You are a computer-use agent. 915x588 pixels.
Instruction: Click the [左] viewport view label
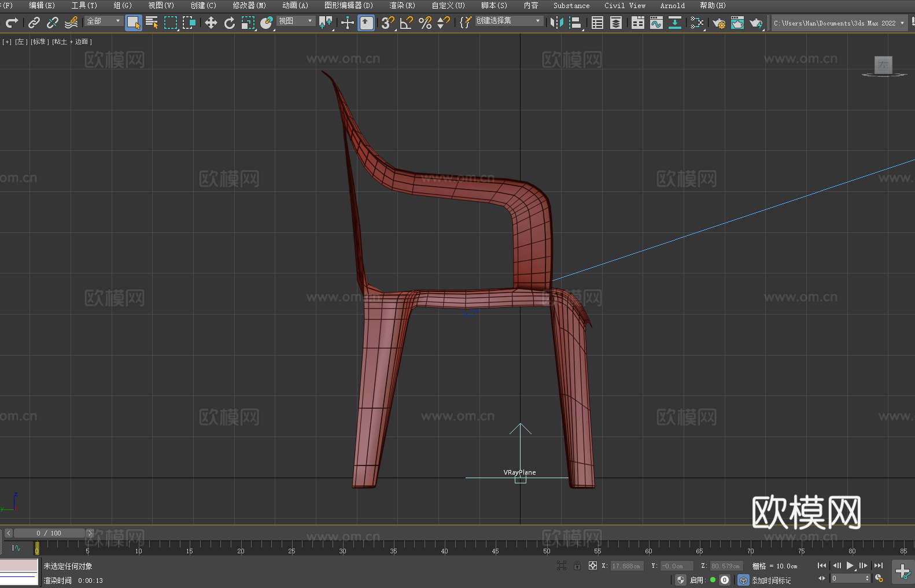pyautogui.click(x=21, y=42)
